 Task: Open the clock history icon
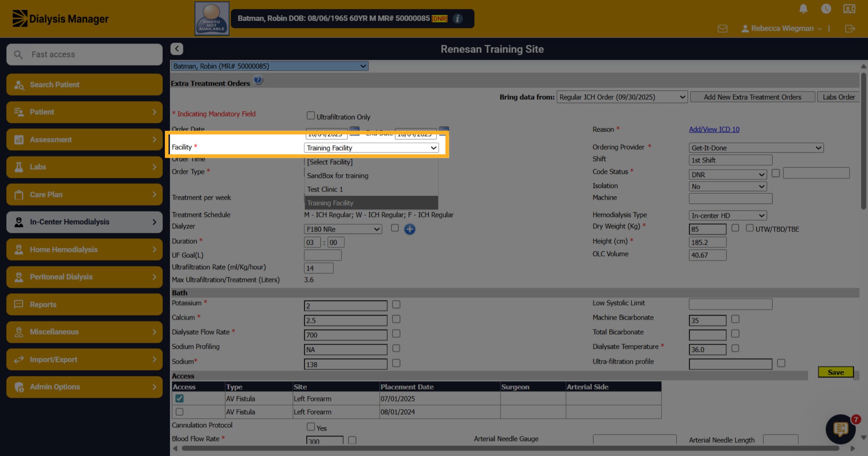tap(826, 9)
